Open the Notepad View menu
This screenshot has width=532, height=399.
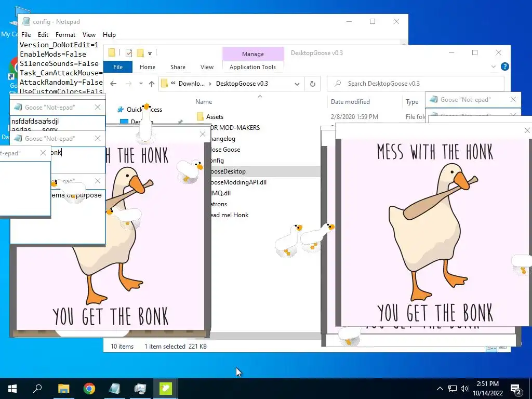(89, 35)
